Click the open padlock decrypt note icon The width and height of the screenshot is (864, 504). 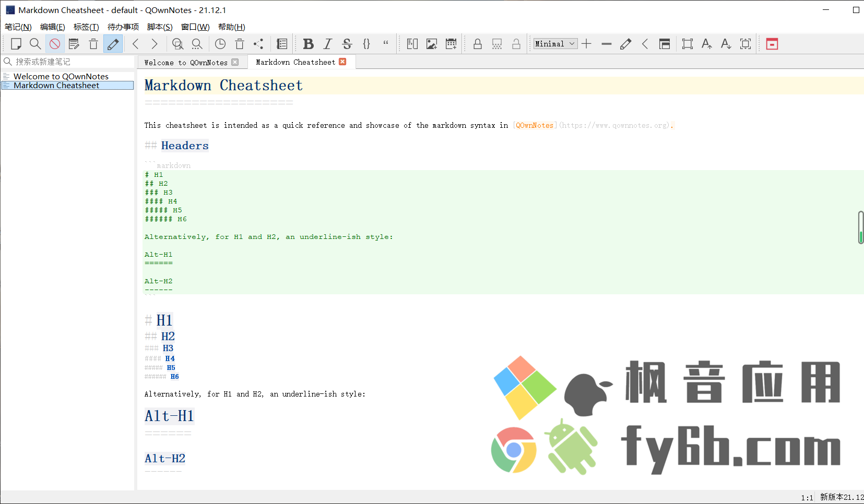point(516,44)
